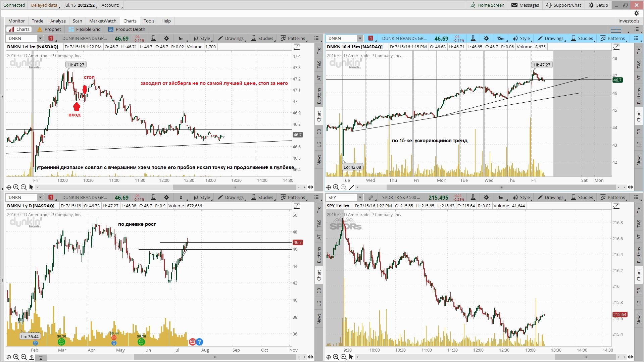Click the red earnings phone icon near August
This screenshot has height=362, width=644.
point(192,342)
